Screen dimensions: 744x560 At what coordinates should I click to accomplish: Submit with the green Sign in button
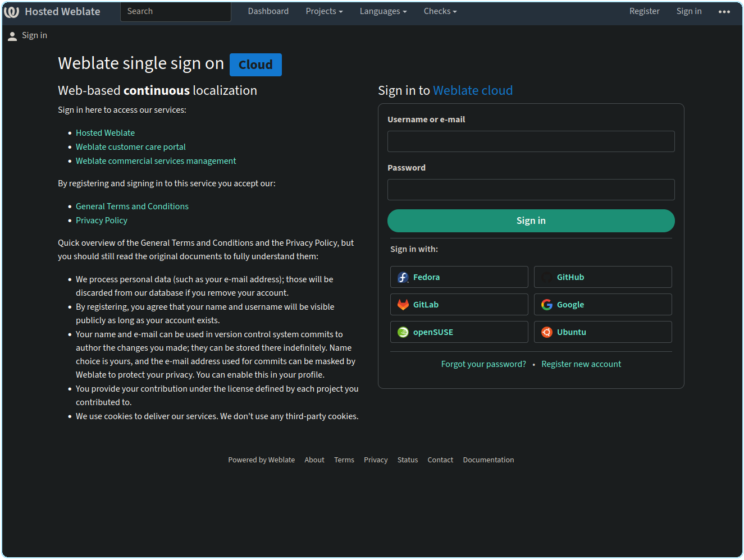coord(531,221)
